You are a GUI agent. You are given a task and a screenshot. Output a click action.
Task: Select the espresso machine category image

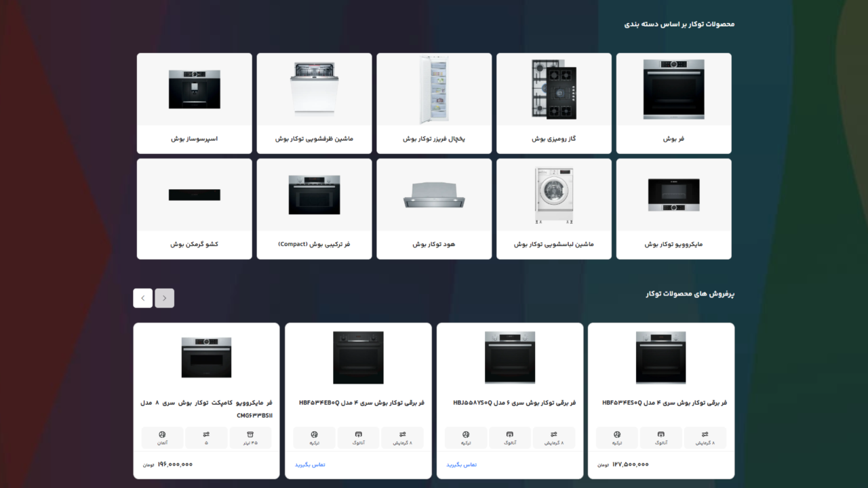pyautogui.click(x=195, y=89)
